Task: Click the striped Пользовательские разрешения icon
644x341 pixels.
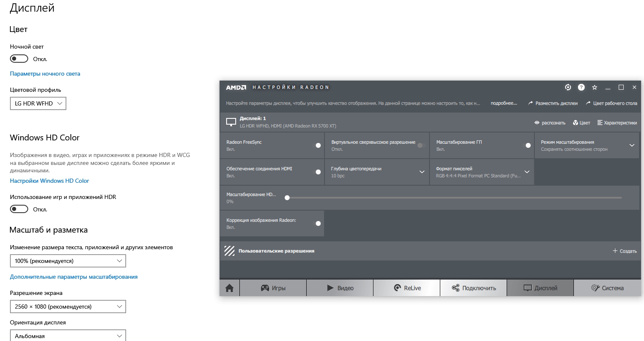Action: (x=229, y=251)
